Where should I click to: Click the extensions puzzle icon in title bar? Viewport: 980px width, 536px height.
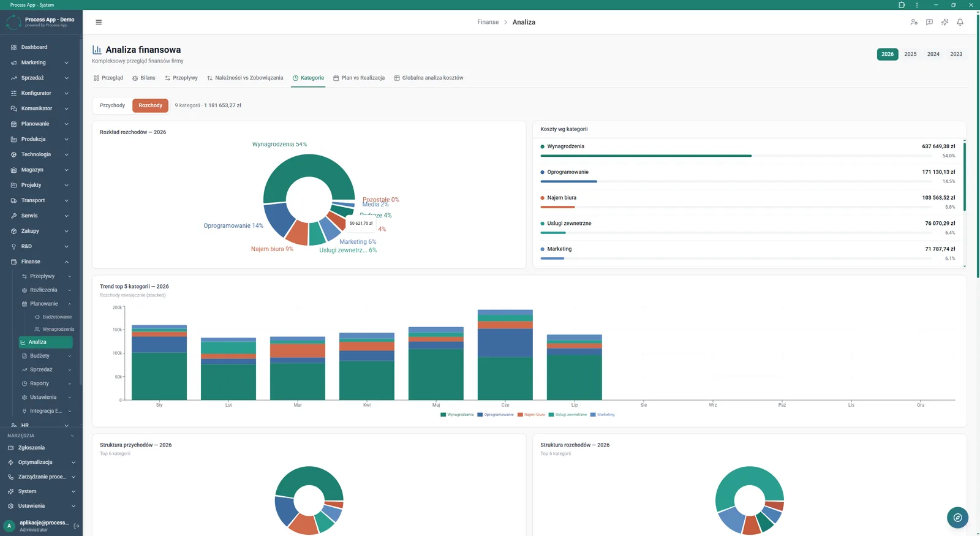click(x=902, y=5)
